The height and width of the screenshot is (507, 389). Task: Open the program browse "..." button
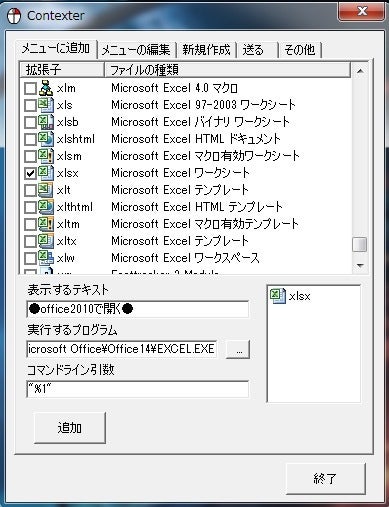238,349
